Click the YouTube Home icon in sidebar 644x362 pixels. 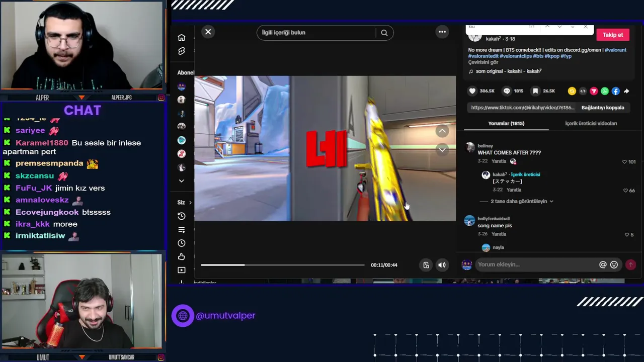[x=182, y=38]
